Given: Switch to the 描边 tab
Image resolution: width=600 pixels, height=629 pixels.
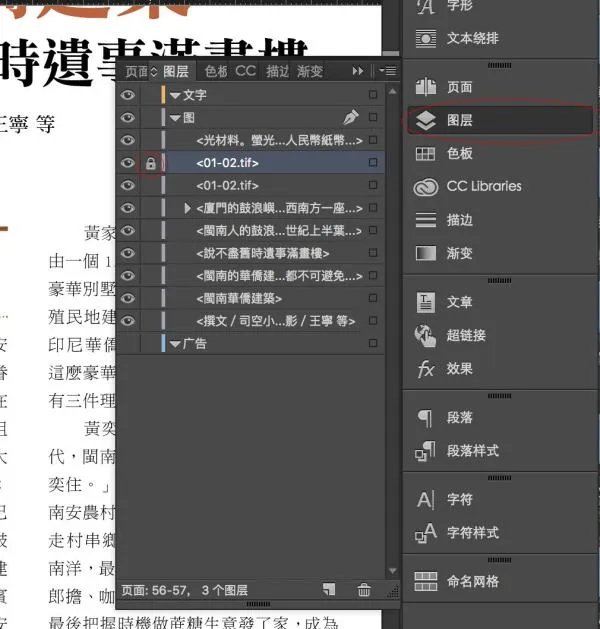Looking at the screenshot, I should pyautogui.click(x=277, y=71).
